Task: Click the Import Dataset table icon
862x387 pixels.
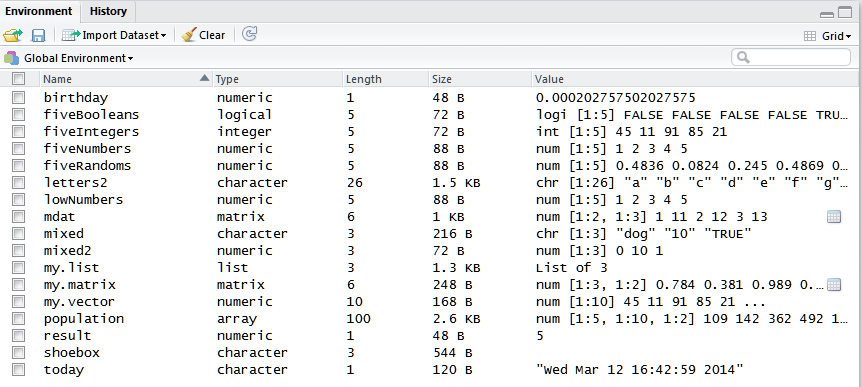Action: coord(70,35)
